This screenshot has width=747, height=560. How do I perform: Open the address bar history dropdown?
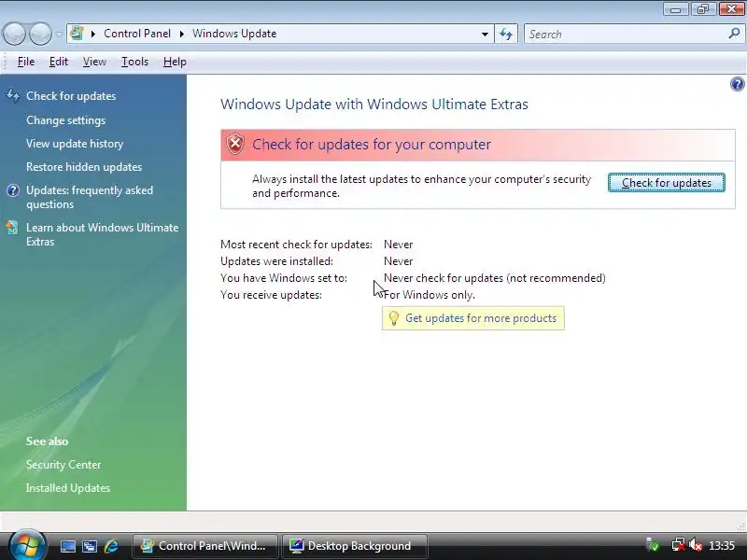pyautogui.click(x=485, y=34)
